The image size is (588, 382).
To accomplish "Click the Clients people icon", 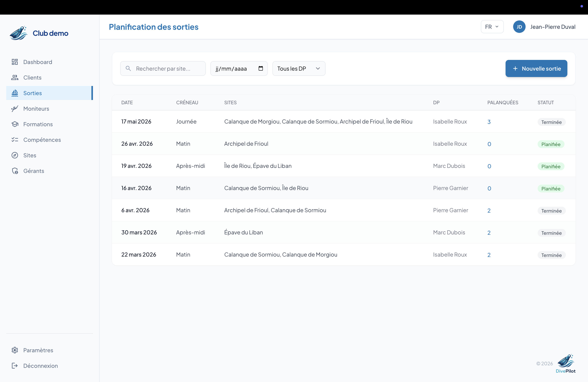I will click(15, 77).
